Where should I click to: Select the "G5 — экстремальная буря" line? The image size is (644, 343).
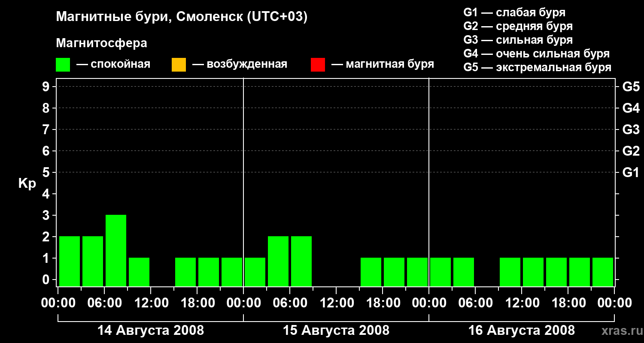tap(538, 67)
